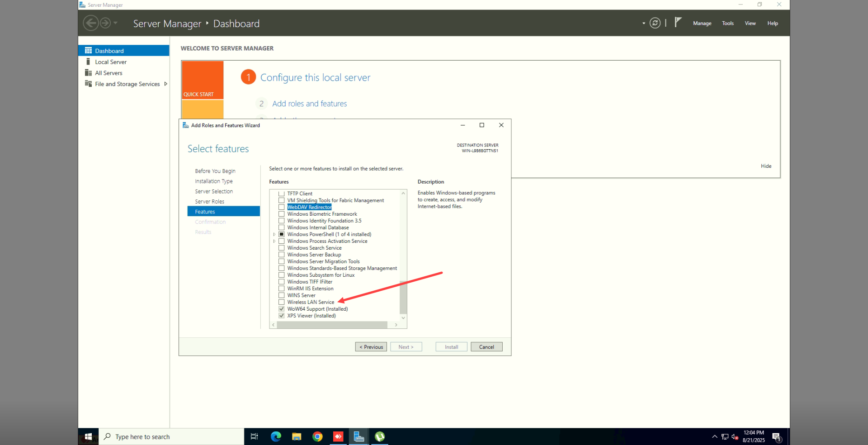
Task: Tick the Windows Server Backup checkbox
Action: (x=282, y=255)
